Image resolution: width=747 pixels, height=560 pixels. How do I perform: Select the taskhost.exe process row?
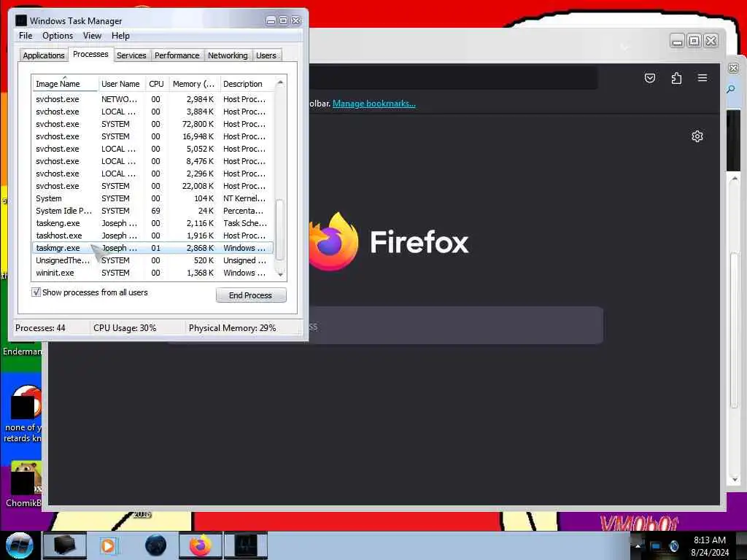pyautogui.click(x=153, y=236)
